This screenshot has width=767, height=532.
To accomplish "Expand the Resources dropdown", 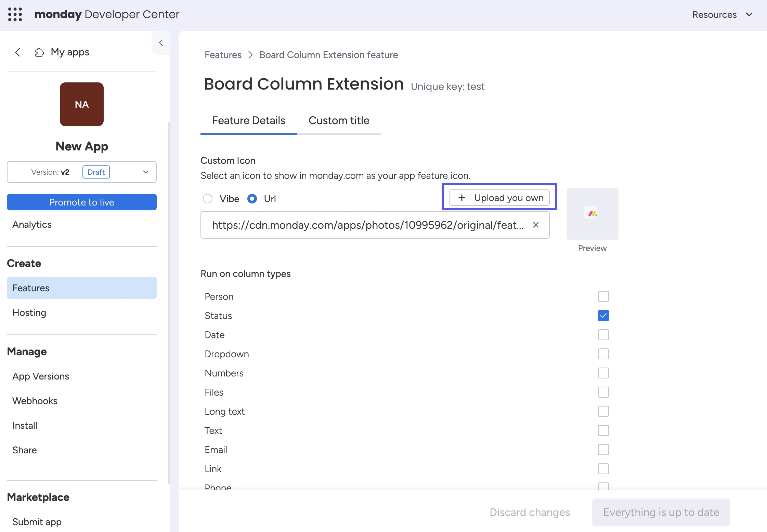I will pos(723,15).
